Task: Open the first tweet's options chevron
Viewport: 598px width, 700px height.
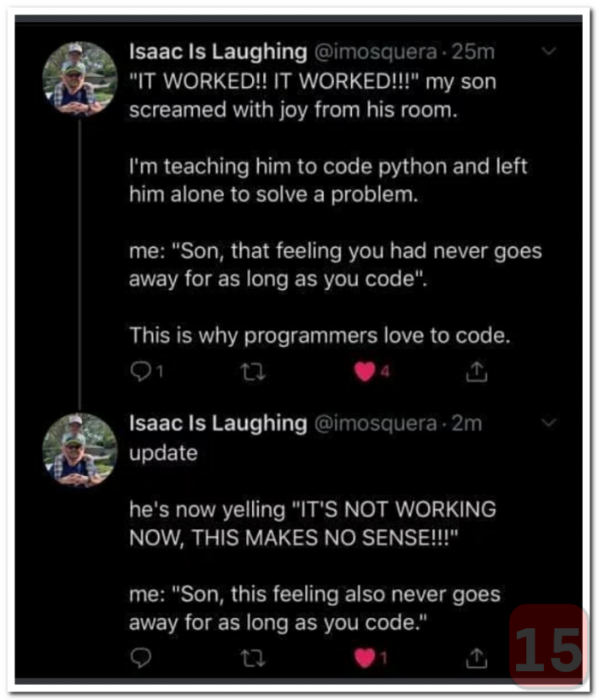Action: click(549, 51)
